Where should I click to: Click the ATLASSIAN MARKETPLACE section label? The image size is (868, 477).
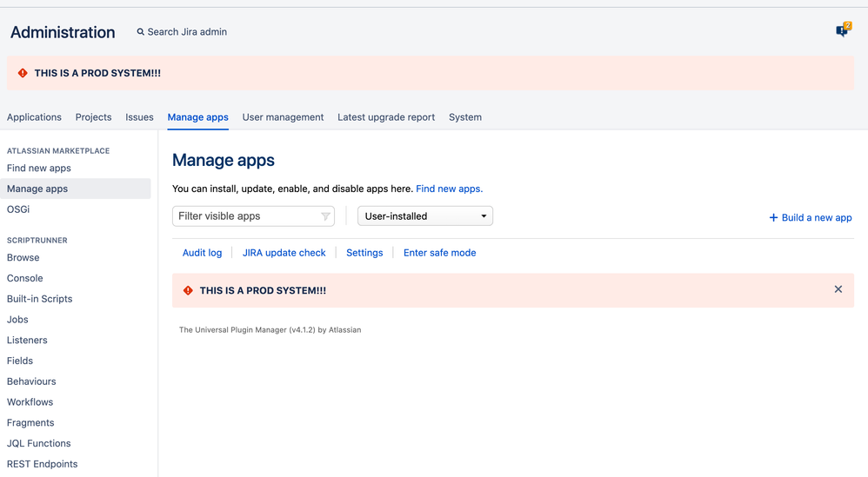pyautogui.click(x=58, y=151)
